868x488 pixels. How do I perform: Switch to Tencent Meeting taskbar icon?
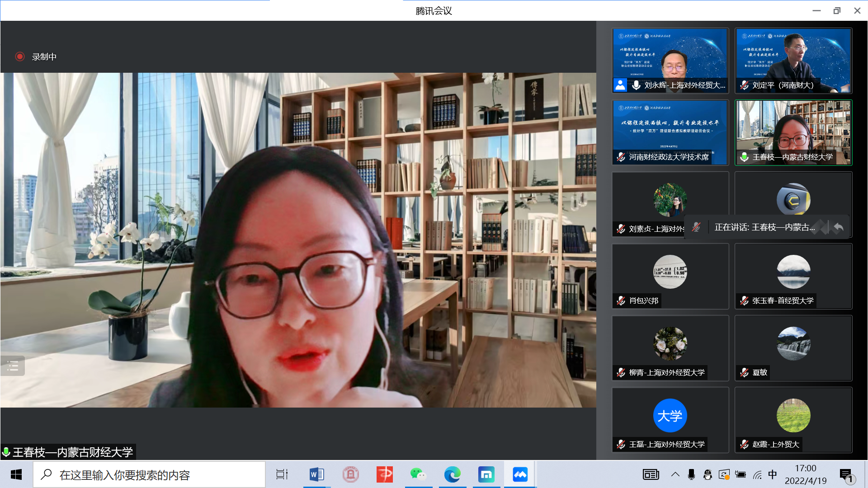[x=520, y=474]
